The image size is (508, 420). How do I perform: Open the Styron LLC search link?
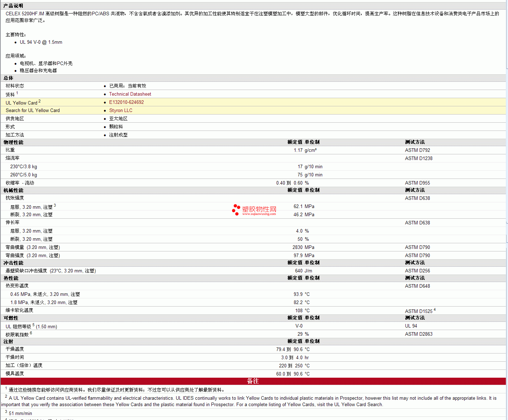[x=121, y=111]
